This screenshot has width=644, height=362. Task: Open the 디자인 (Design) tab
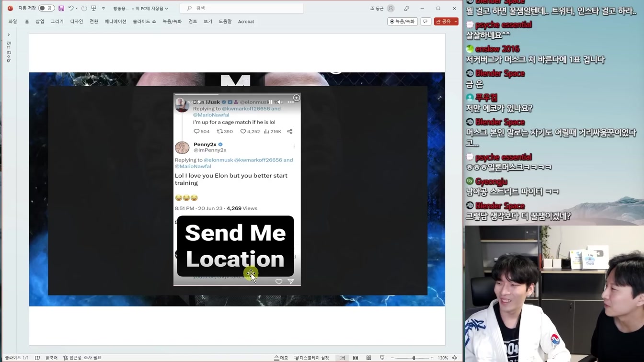pyautogui.click(x=77, y=22)
